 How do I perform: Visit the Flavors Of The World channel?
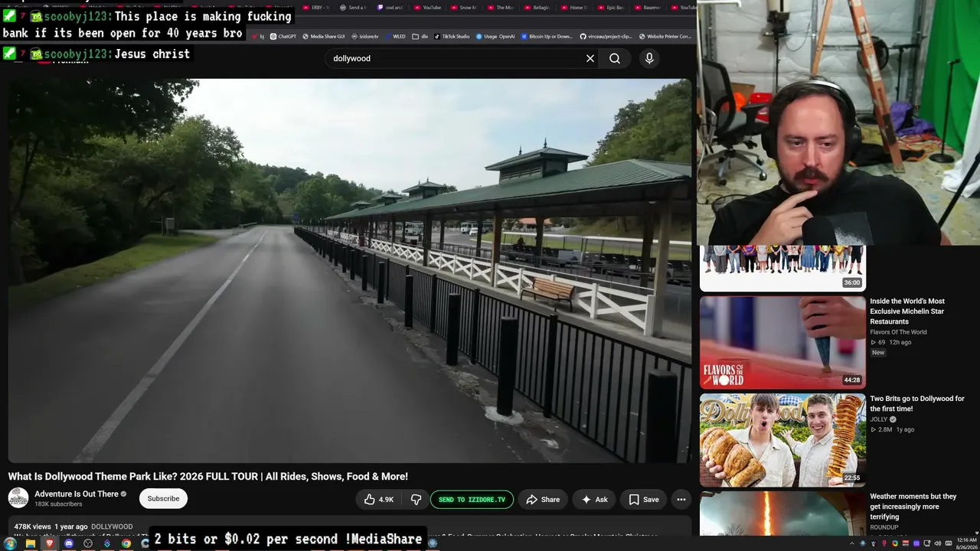click(x=898, y=332)
